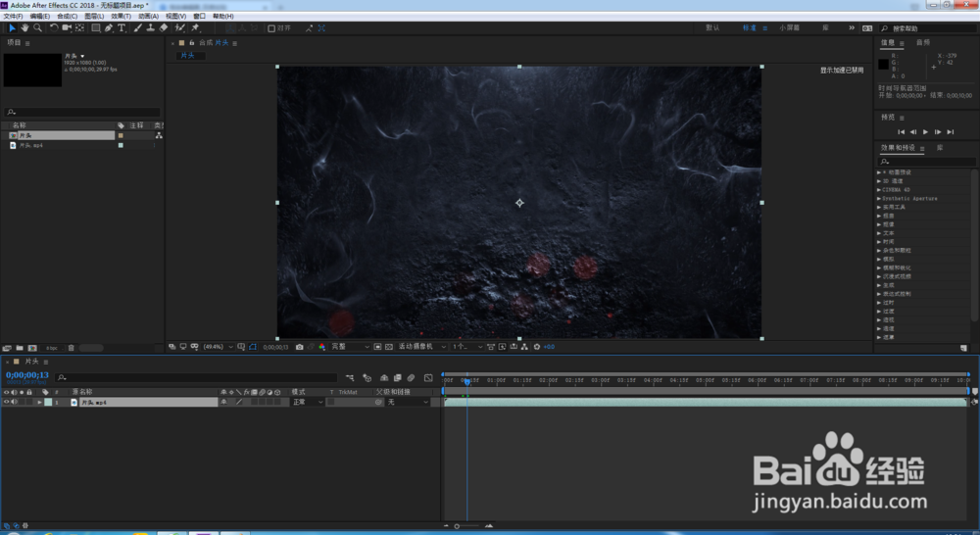Click the preview Play button
The width and height of the screenshot is (980, 535).
point(926,132)
